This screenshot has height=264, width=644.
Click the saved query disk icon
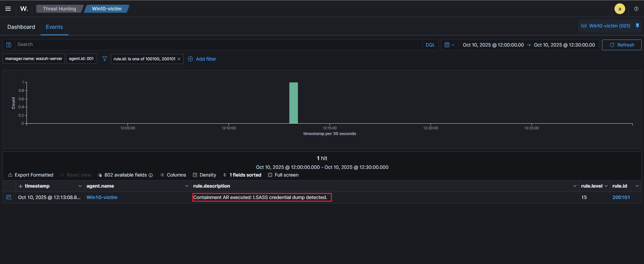pos(9,45)
